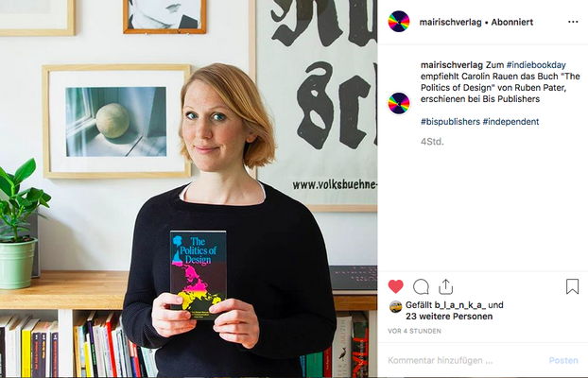Toggle the red heart like icon
Screen dimensions: 588x378
coord(396,287)
